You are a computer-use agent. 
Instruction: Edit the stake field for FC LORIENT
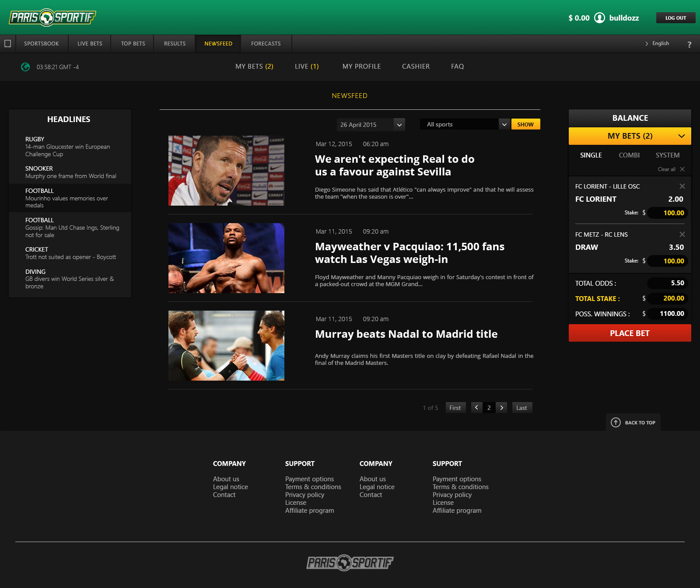pos(667,213)
